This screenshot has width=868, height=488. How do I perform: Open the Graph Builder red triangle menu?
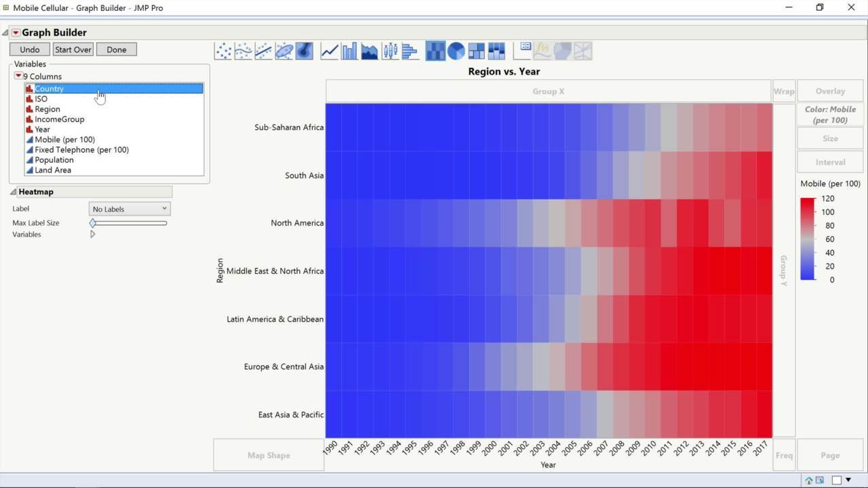pos(16,32)
